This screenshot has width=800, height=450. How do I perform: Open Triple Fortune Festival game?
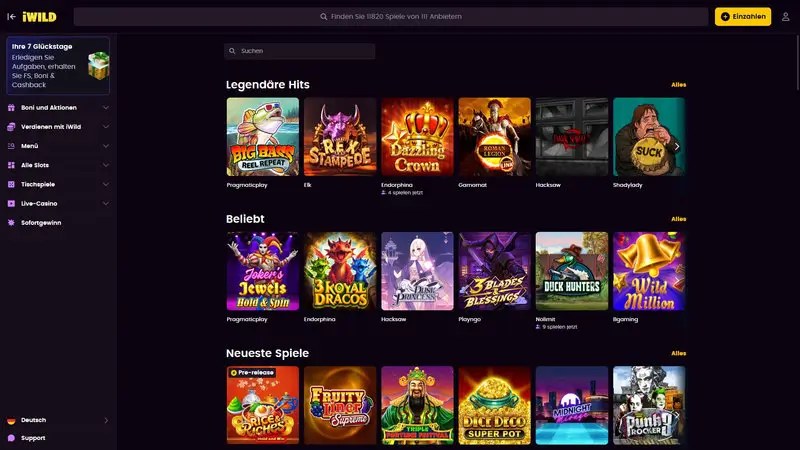click(417, 405)
